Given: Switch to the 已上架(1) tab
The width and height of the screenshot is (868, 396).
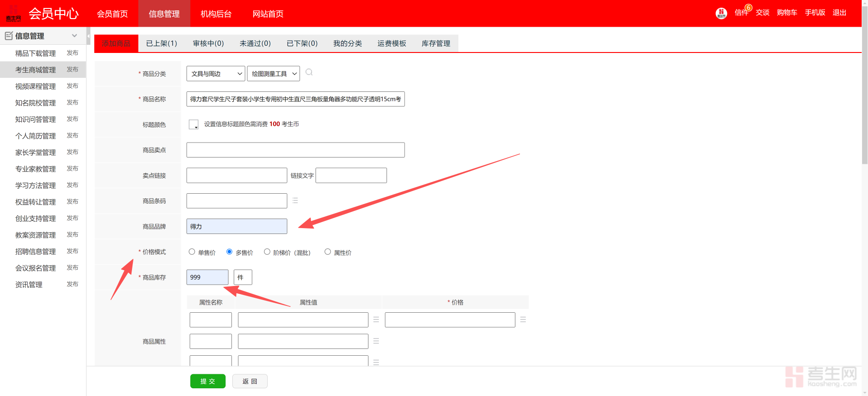Looking at the screenshot, I should (x=161, y=43).
